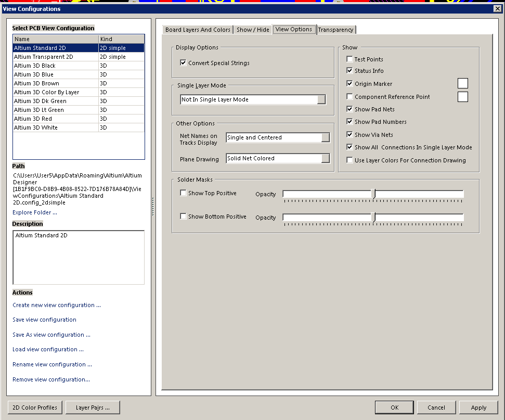Pick Component Reference Point color swatch
This screenshot has height=420, width=505.
(463, 96)
